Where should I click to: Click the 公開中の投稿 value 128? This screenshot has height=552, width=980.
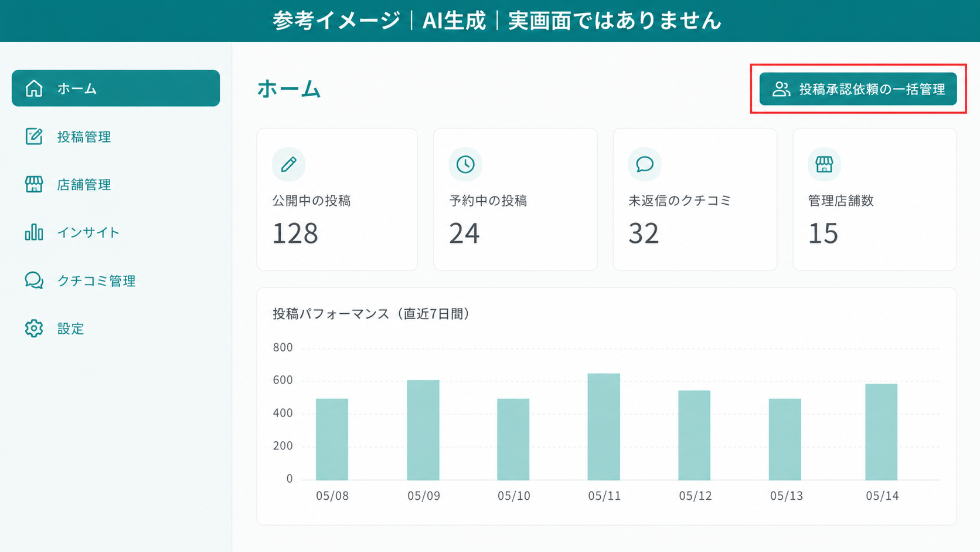coord(295,233)
